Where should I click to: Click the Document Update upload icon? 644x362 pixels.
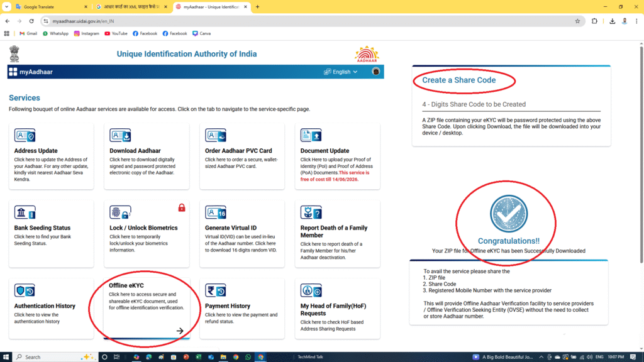click(311, 135)
